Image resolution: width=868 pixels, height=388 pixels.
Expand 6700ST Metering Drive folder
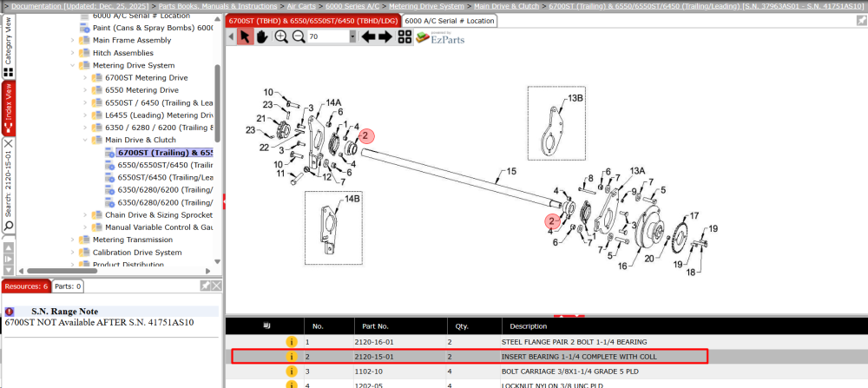click(85, 78)
